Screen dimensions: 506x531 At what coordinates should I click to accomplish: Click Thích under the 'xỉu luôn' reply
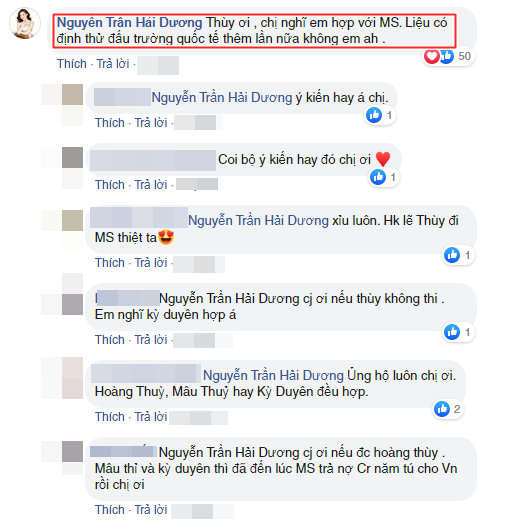coord(110,262)
